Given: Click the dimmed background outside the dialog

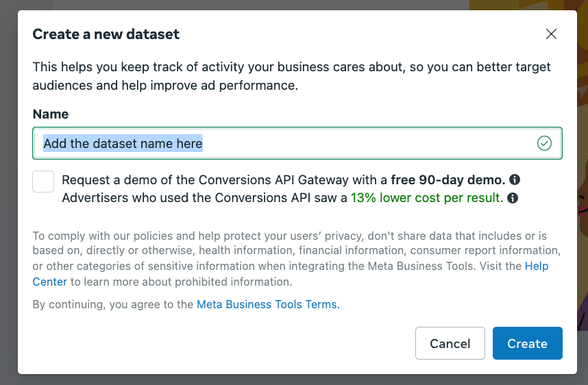Looking at the screenshot, I should [8, 188].
